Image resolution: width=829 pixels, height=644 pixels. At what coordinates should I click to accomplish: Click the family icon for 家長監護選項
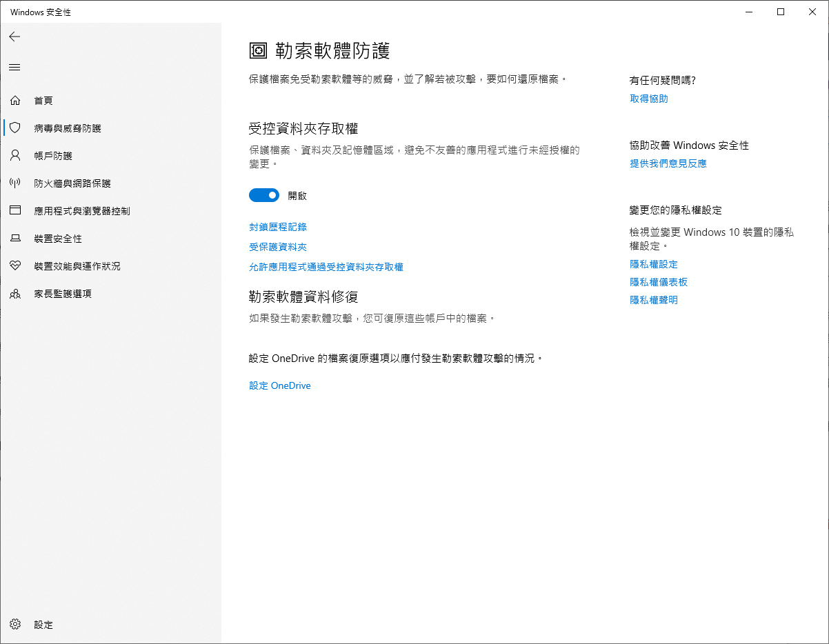[15, 294]
